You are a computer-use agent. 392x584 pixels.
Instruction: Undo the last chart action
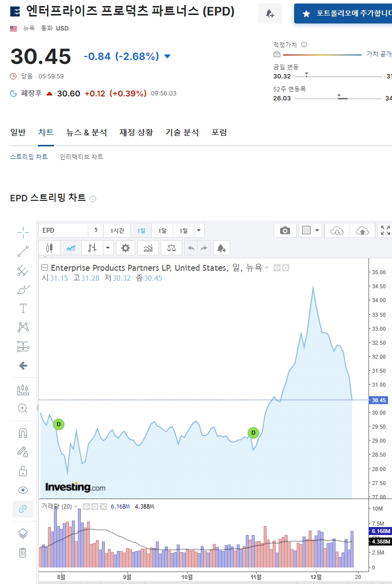pos(191,248)
